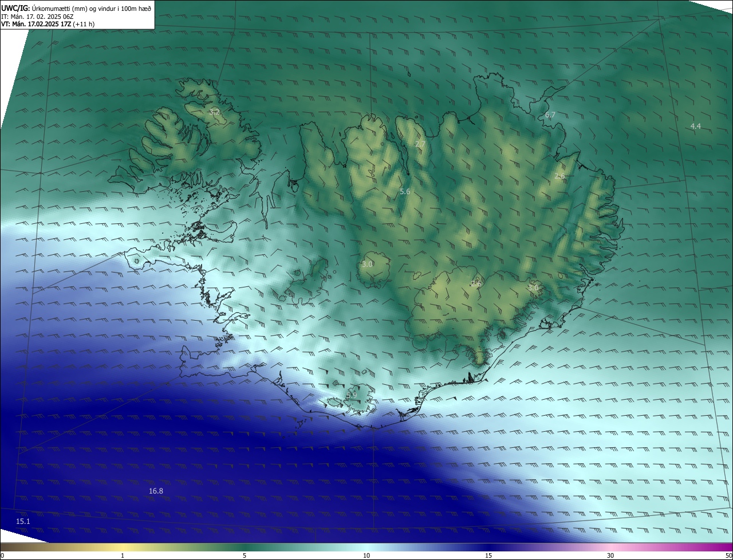The width and height of the screenshot is (733, 560).
Task: Click the 3.2 value on the map
Action: 214,112
